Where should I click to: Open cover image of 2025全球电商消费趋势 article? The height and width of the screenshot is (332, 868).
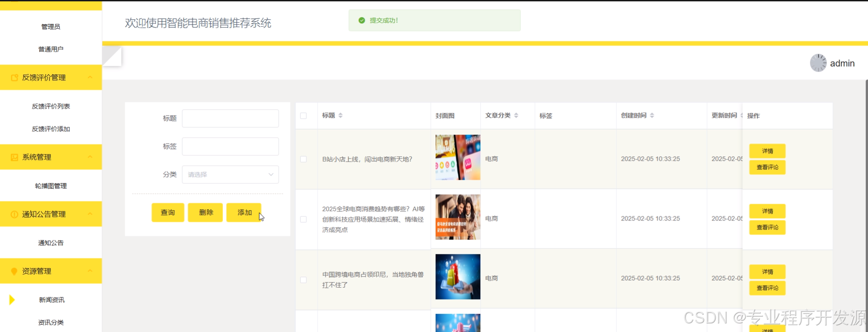pos(458,217)
